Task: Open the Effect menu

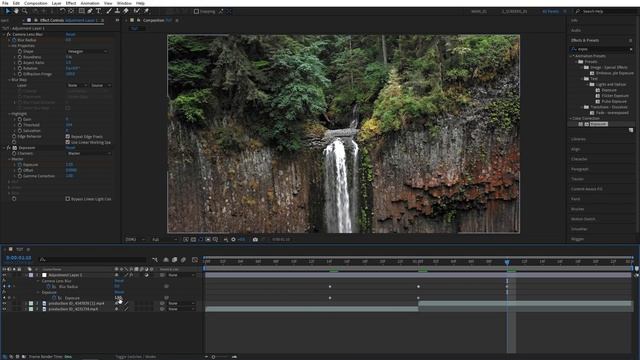Action: click(x=71, y=3)
